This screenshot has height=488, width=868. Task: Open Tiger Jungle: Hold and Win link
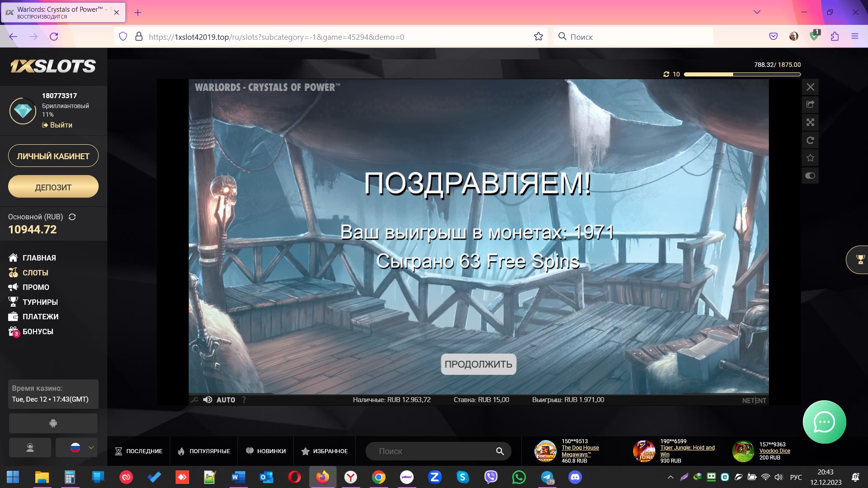click(687, 451)
